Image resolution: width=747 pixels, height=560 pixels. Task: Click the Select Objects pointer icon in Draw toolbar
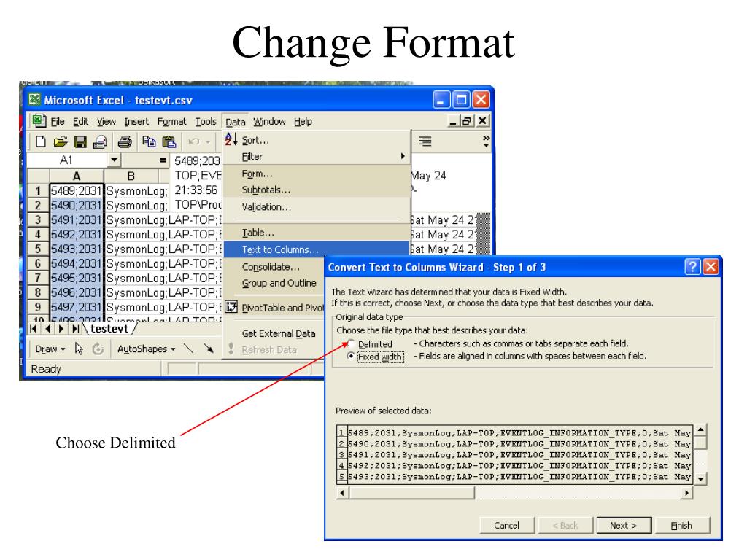(x=79, y=349)
